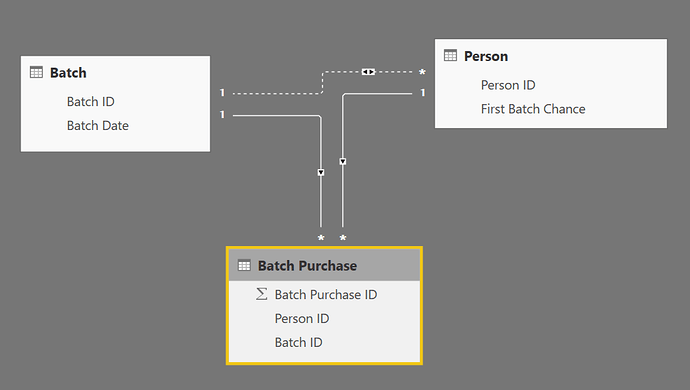
Task: Click the Person table grid icon
Action: pyautogui.click(x=450, y=56)
